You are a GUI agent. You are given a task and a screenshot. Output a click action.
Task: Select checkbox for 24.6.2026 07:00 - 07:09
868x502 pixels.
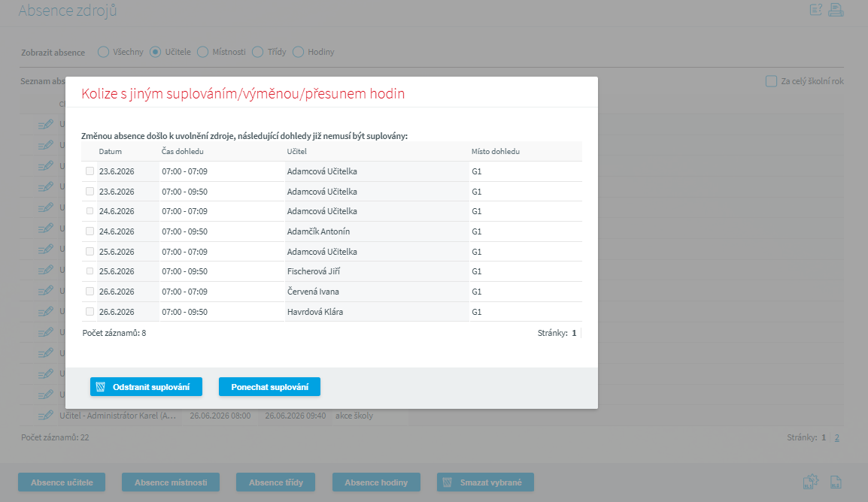pyautogui.click(x=90, y=211)
